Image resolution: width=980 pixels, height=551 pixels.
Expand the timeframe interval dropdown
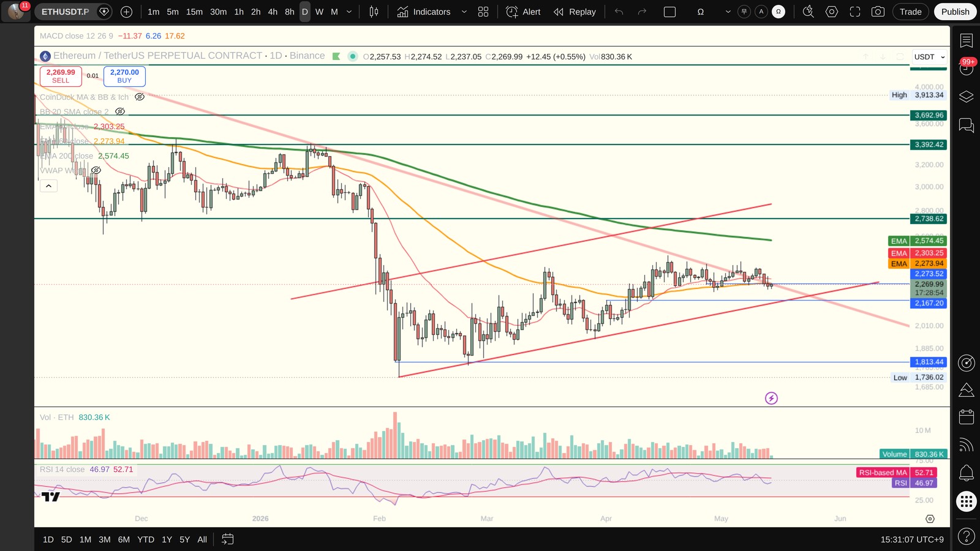tap(349, 12)
